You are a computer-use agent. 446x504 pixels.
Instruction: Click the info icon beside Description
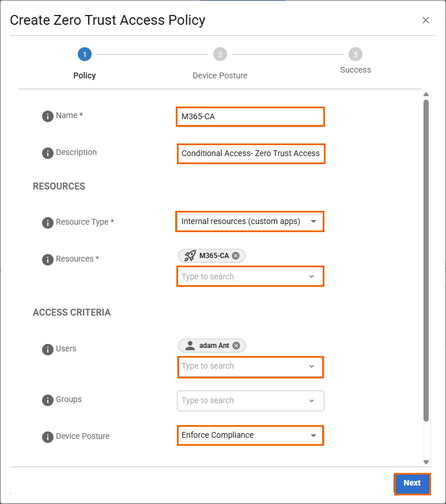pos(48,153)
